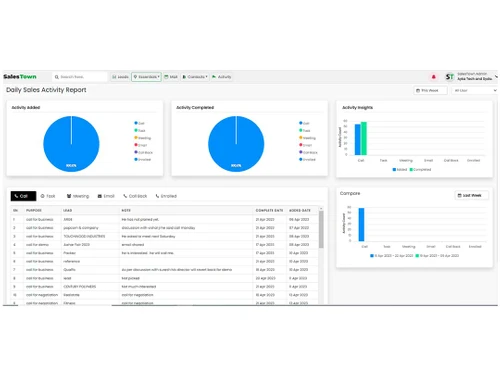This screenshot has width=500, height=375.
Task: Switch to the Task tab
Action: [48, 196]
